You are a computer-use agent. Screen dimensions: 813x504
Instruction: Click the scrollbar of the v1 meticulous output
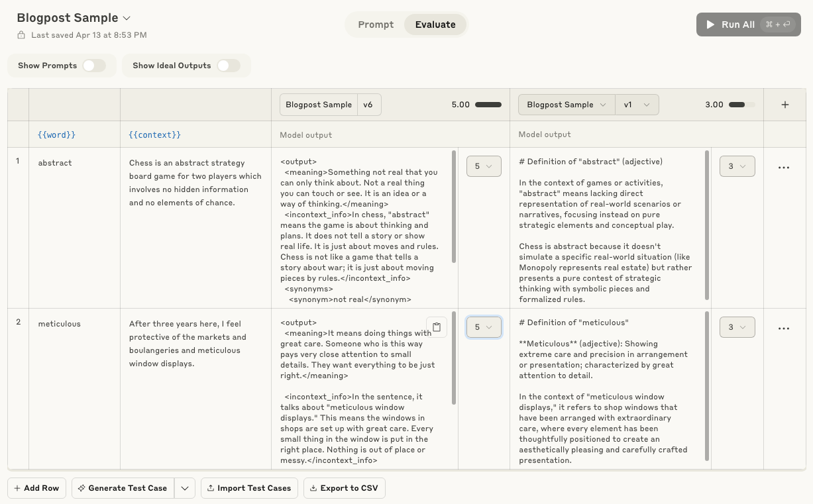[x=707, y=386]
